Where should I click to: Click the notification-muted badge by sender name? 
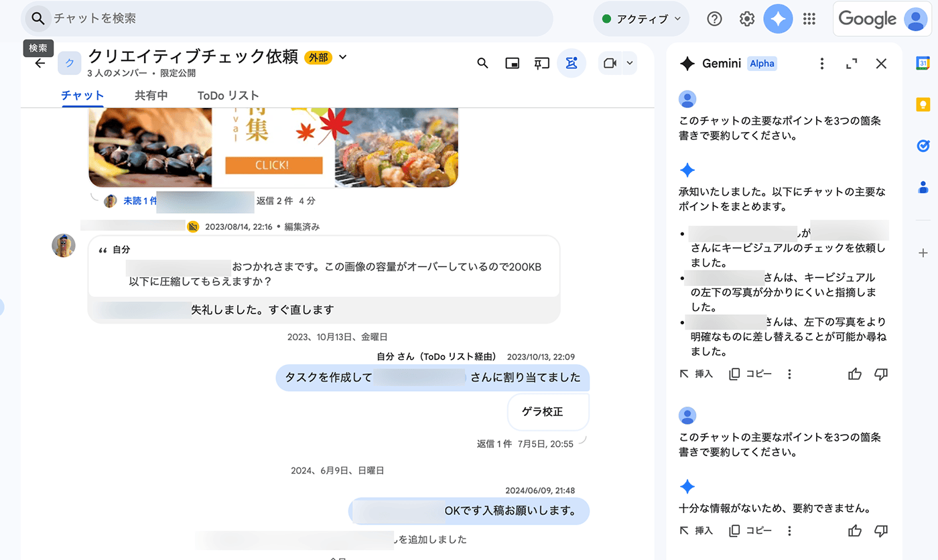[193, 227]
